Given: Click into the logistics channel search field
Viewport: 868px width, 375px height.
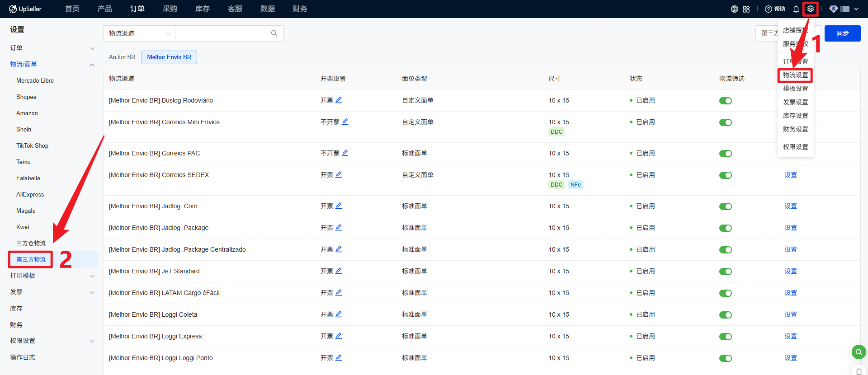Looking at the screenshot, I should [x=222, y=33].
